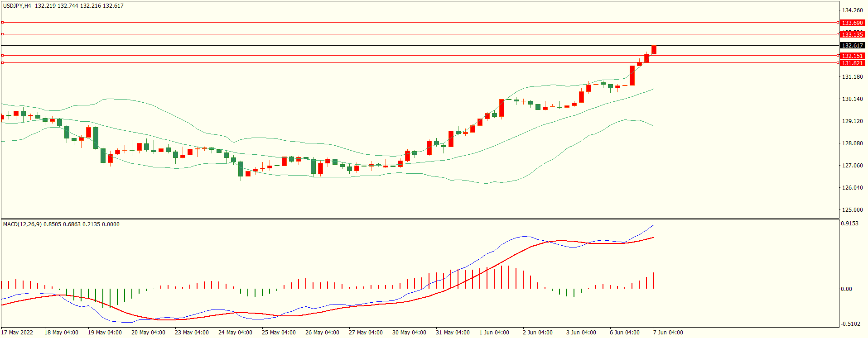Click the 17 May 2022 date label
This screenshot has width=868, height=338.
click(x=17, y=333)
